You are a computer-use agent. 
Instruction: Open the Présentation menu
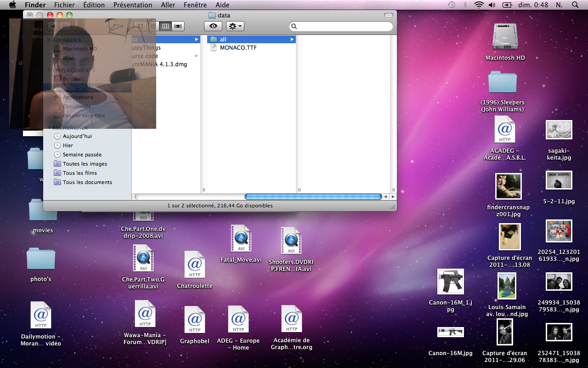click(133, 5)
